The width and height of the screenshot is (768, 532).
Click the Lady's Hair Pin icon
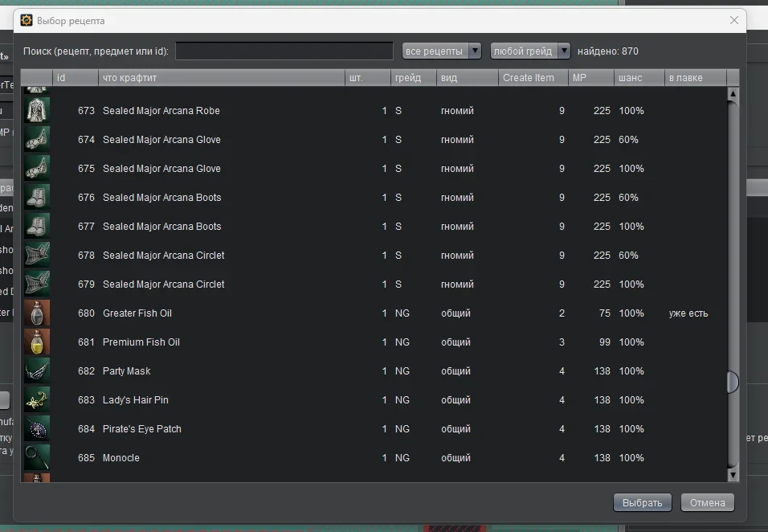37,399
